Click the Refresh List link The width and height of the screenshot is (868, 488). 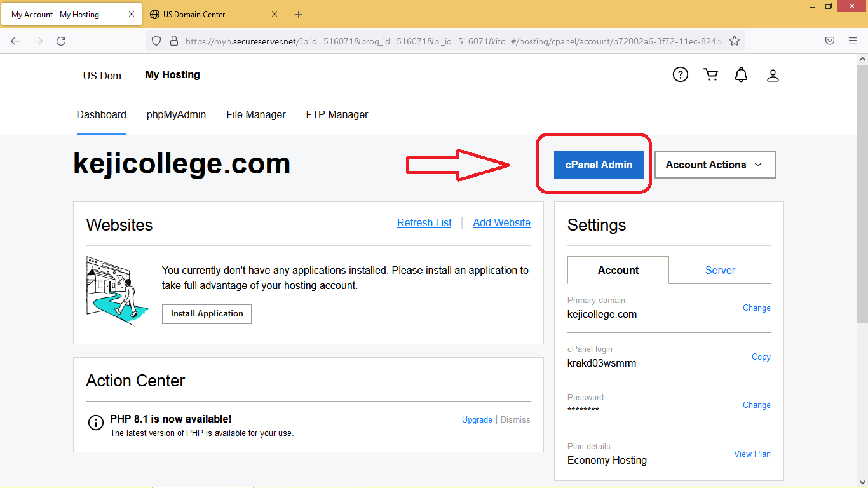point(424,223)
